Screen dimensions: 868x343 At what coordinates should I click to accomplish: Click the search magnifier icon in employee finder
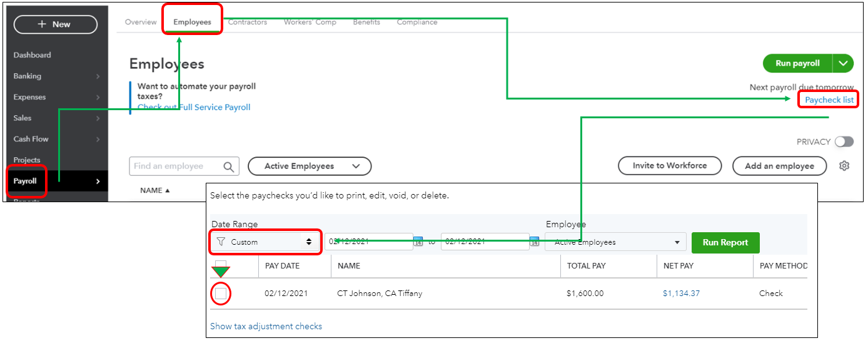tap(229, 166)
